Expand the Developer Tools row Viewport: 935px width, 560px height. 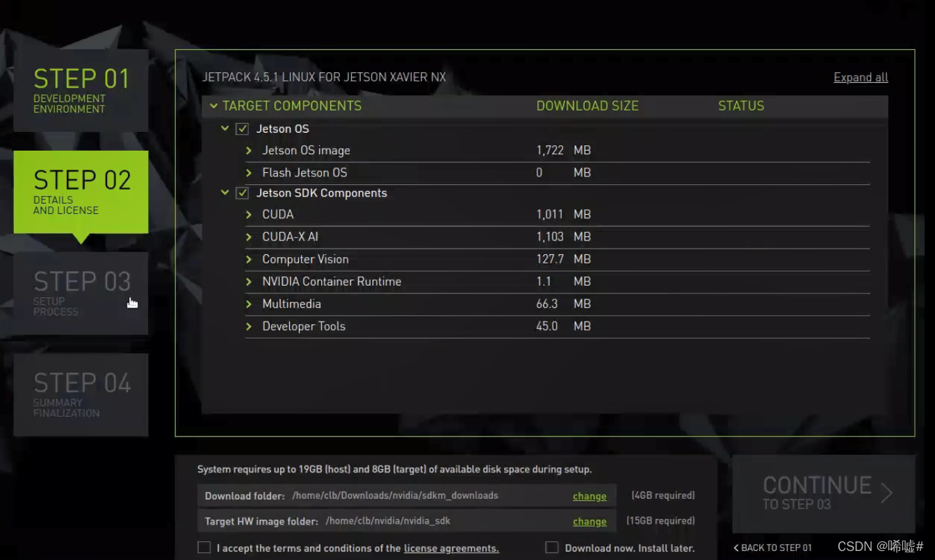(x=249, y=326)
